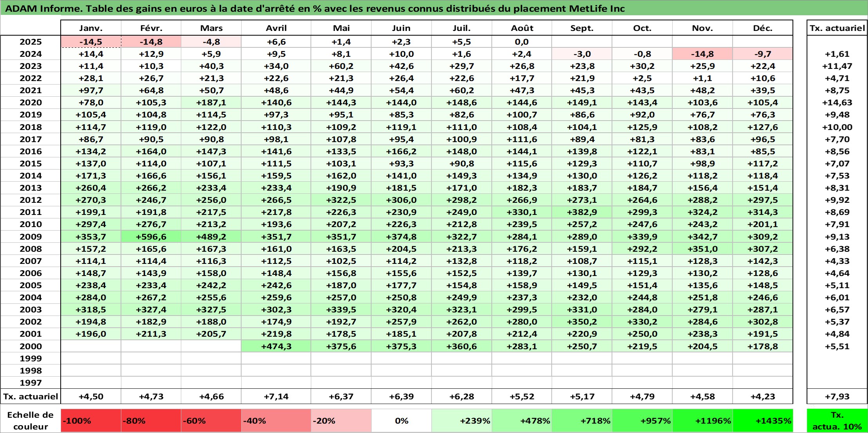Screen dimensions: 868x433
Task: Click the 0% white color scale swatch
Action: tap(401, 421)
